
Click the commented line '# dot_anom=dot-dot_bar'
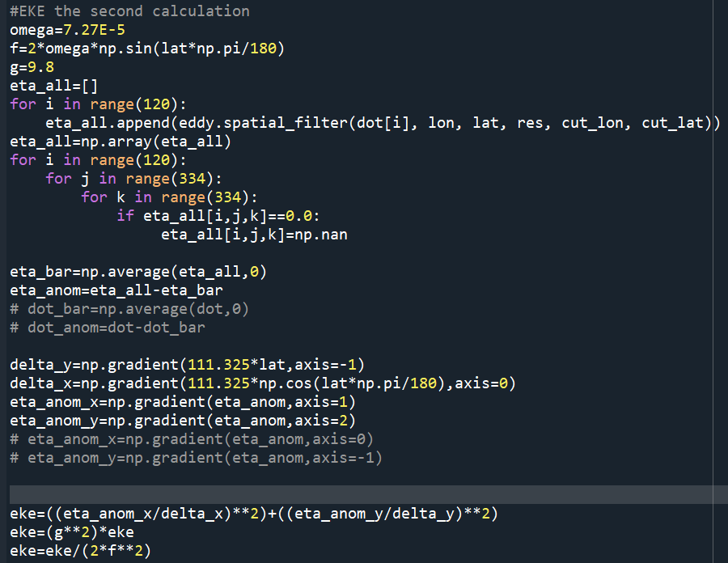click(x=108, y=328)
